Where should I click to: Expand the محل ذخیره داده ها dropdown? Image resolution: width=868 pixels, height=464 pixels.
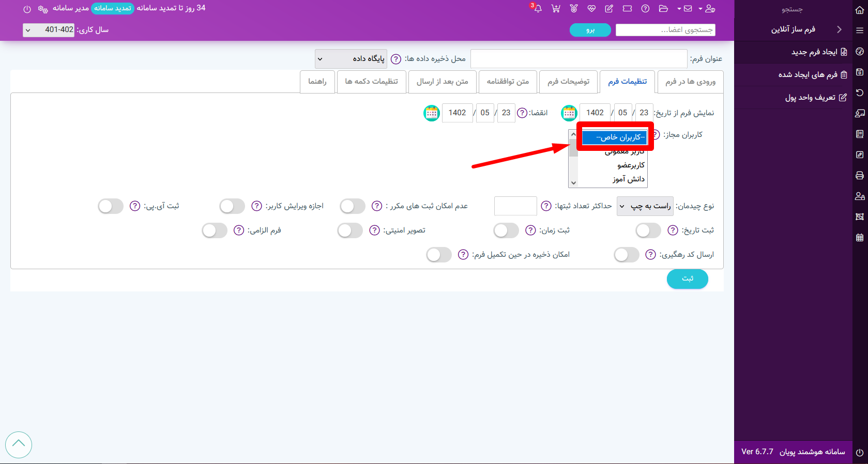pyautogui.click(x=350, y=59)
